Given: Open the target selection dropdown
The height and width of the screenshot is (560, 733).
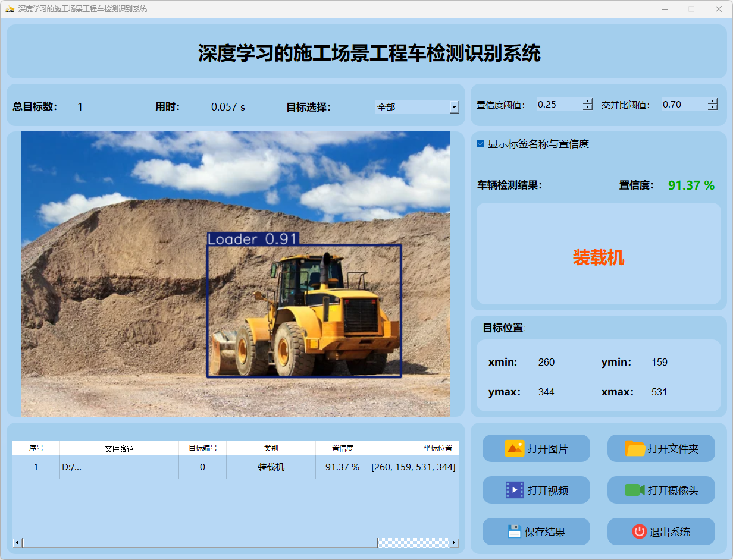Looking at the screenshot, I should [x=454, y=107].
